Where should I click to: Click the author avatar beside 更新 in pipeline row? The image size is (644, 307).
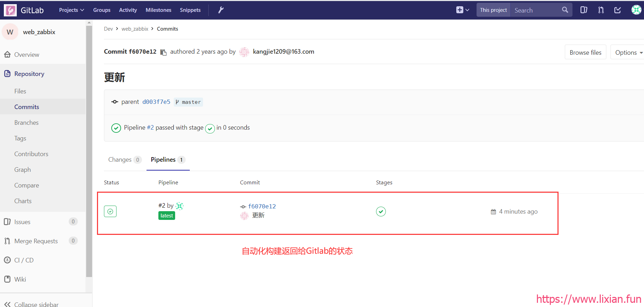(x=244, y=216)
